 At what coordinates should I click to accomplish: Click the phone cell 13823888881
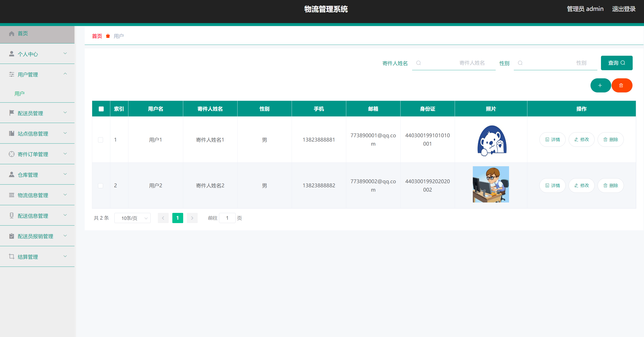pyautogui.click(x=319, y=140)
